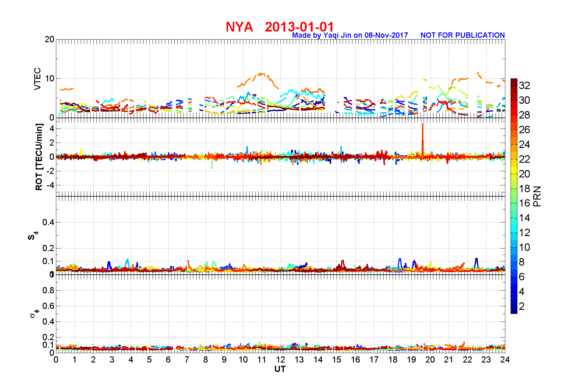Click the colorbar tick label '2'
This screenshot has height=392, width=561.
tap(522, 306)
